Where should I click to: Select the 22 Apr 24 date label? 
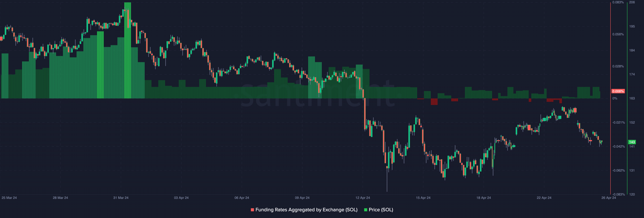click(x=544, y=198)
